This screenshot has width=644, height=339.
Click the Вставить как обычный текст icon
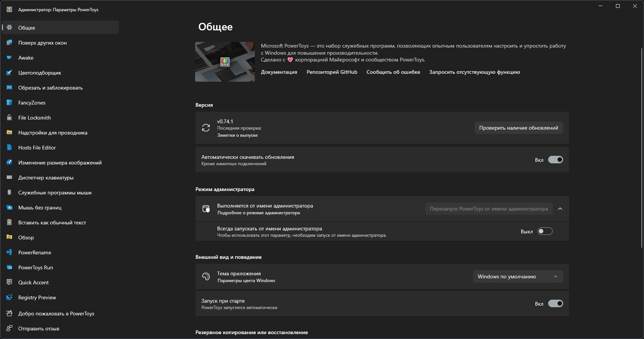tap(9, 222)
